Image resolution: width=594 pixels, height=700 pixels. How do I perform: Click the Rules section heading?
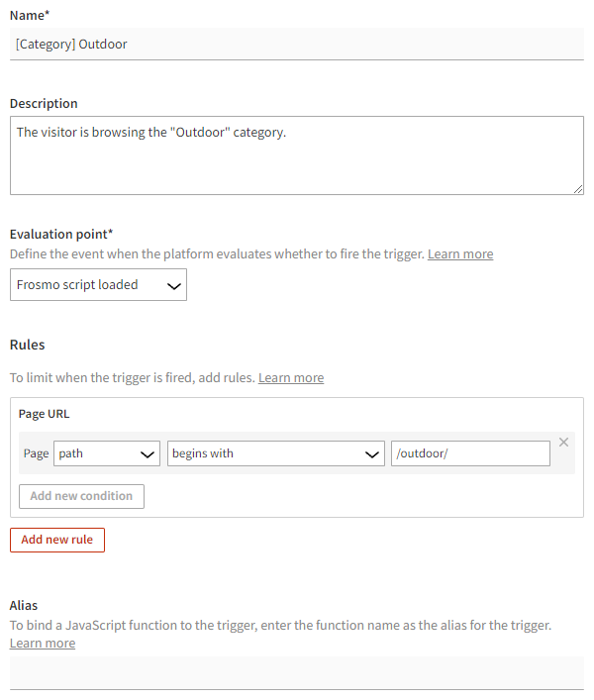28,346
